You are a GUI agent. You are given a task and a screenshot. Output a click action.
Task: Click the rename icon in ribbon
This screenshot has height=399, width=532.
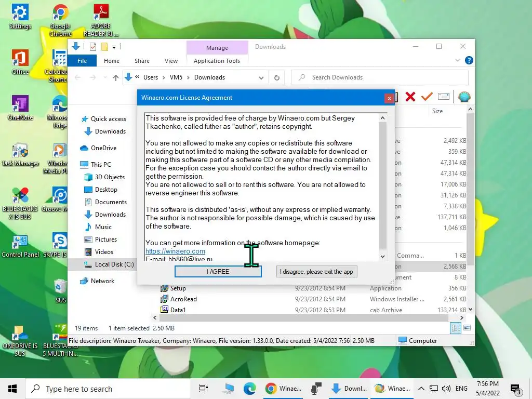(444, 97)
